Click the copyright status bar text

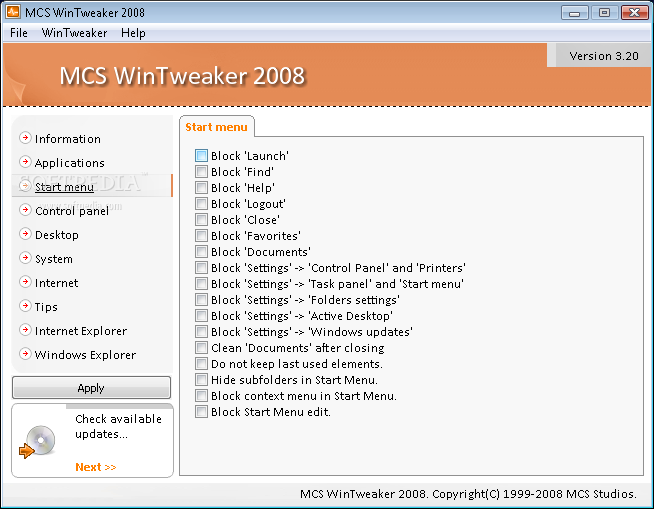pos(468,494)
